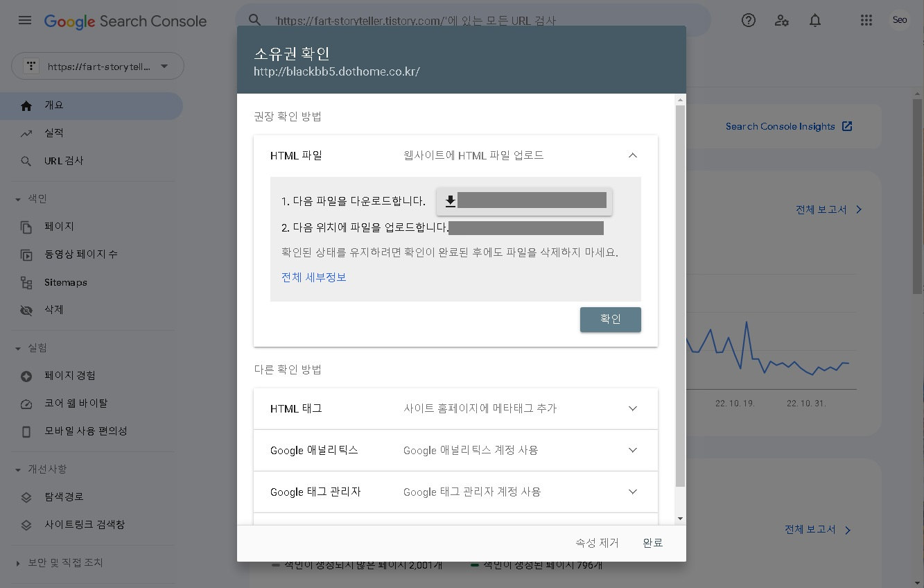Open the property selector dropdown
Image resolution: width=924 pixels, height=588 pixels.
[98, 67]
